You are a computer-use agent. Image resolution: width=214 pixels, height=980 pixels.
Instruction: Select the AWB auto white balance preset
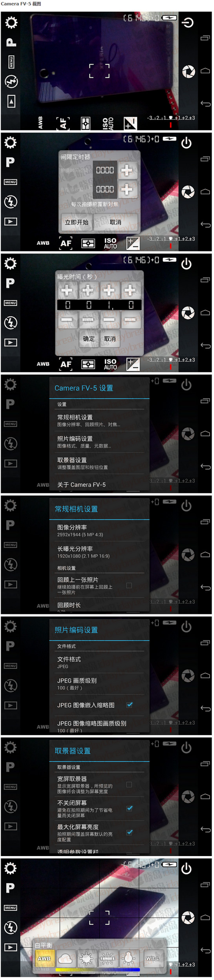pyautogui.click(x=44, y=958)
